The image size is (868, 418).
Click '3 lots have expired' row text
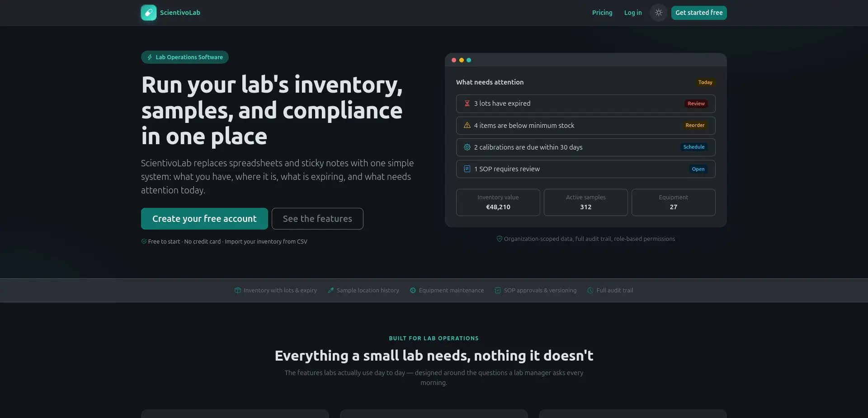[x=502, y=103]
